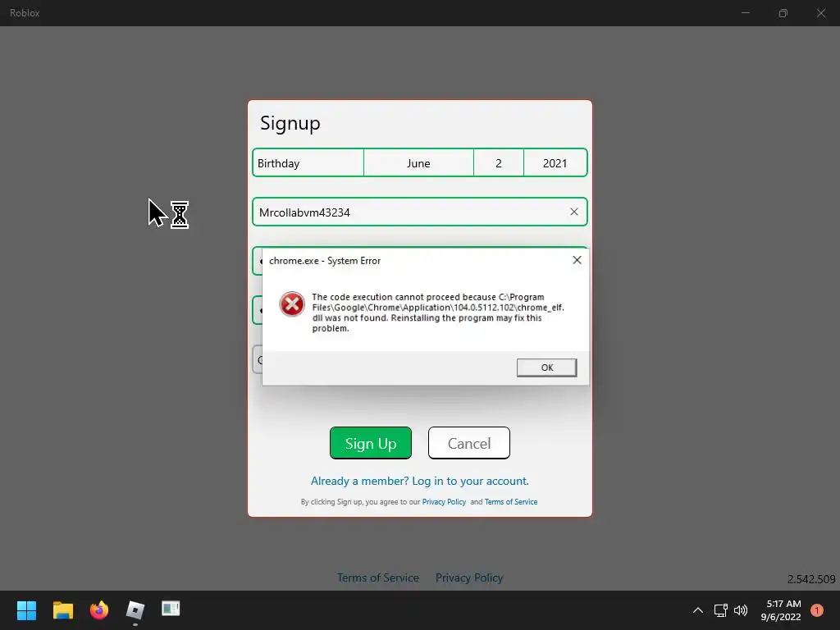Open Terms of Service link in signup dialog
Image resolution: width=840 pixels, height=630 pixels.
[511, 502]
